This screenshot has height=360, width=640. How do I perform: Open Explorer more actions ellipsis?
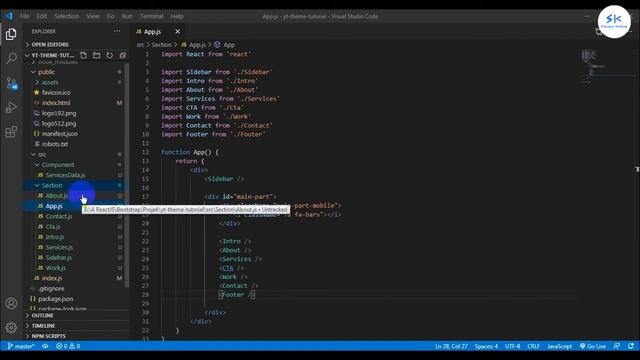(117, 31)
